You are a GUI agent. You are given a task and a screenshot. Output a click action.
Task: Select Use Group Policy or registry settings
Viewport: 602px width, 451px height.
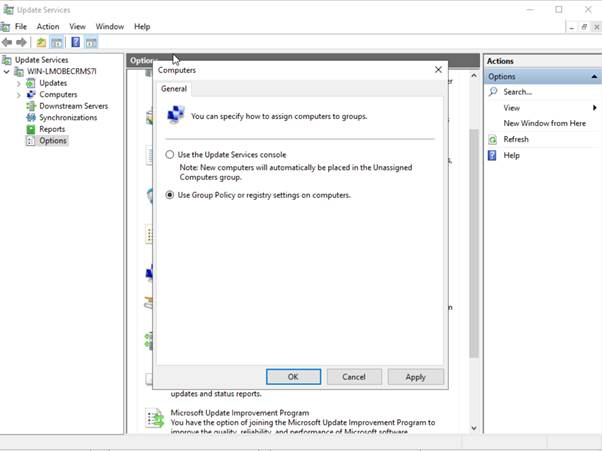(258, 195)
